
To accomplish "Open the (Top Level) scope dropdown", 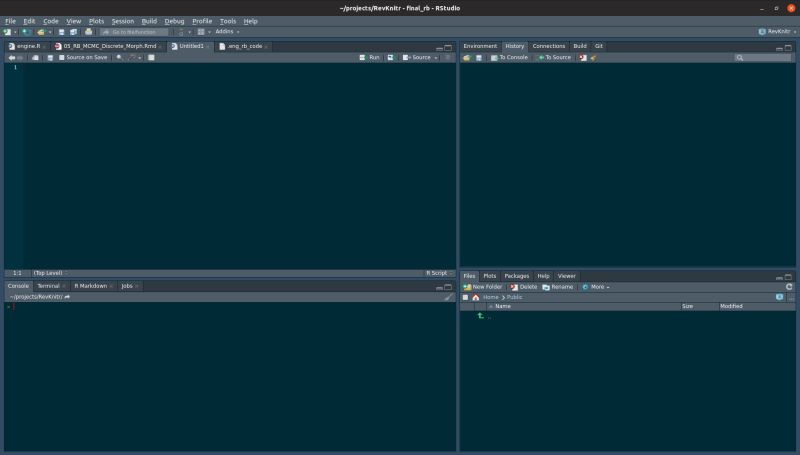I will click(50, 273).
